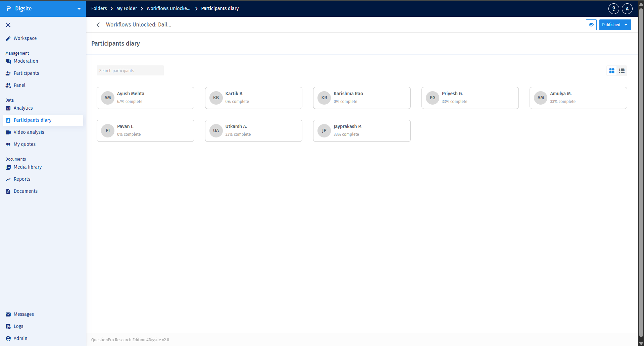This screenshot has height=346, width=644.
Task: Switch to grid view of participants
Action: 611,71
